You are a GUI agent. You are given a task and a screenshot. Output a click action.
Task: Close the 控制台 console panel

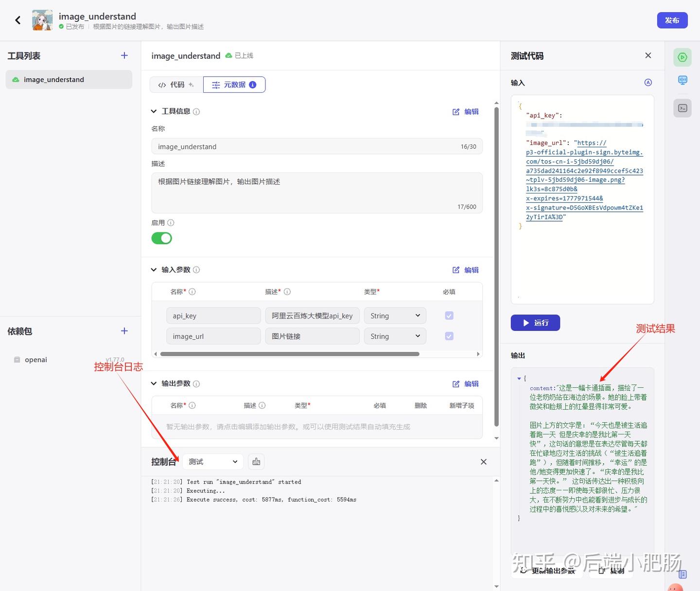483,462
